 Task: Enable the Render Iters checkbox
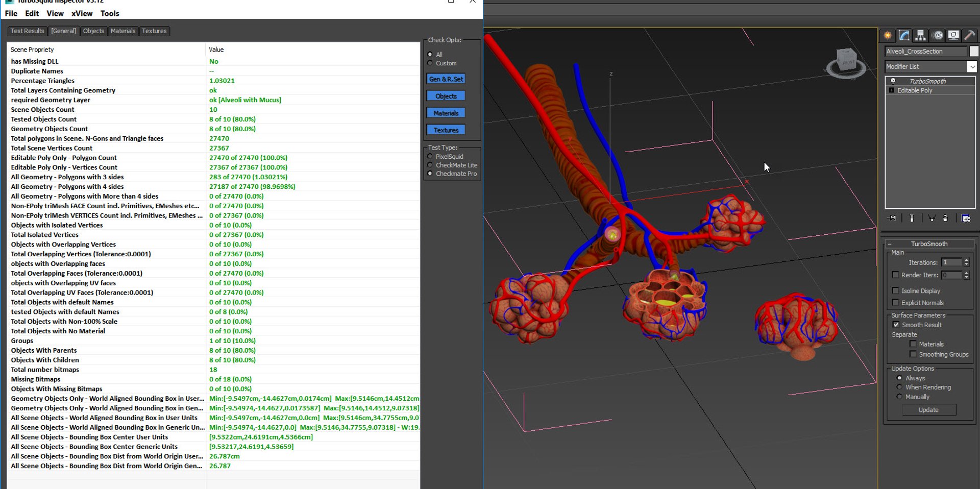(x=895, y=275)
